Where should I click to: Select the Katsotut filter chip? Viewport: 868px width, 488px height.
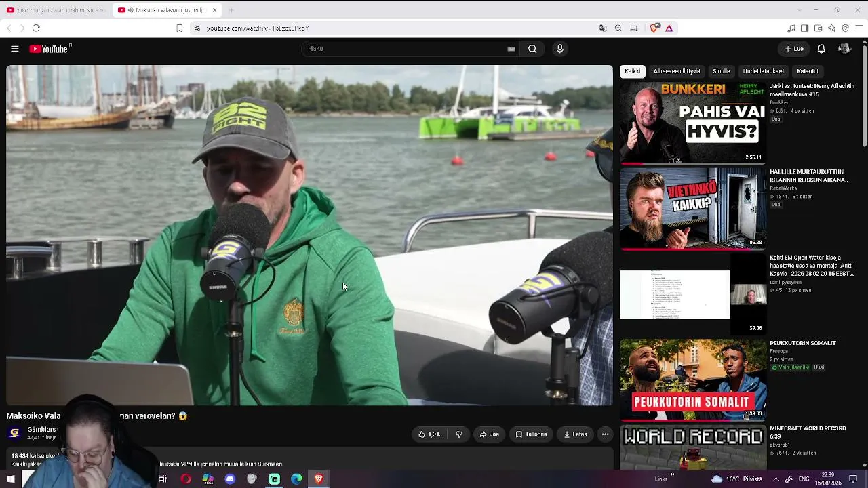pyautogui.click(x=808, y=71)
